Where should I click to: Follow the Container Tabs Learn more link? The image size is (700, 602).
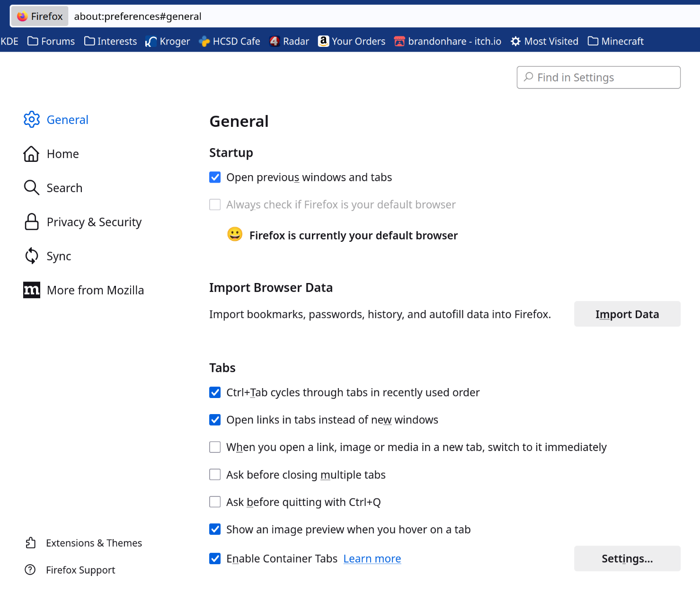372,558
